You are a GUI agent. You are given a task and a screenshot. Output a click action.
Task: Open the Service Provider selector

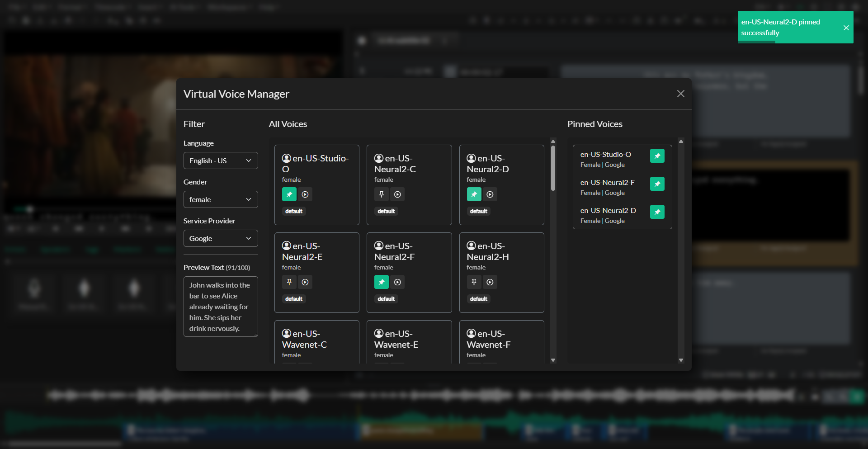221,238
